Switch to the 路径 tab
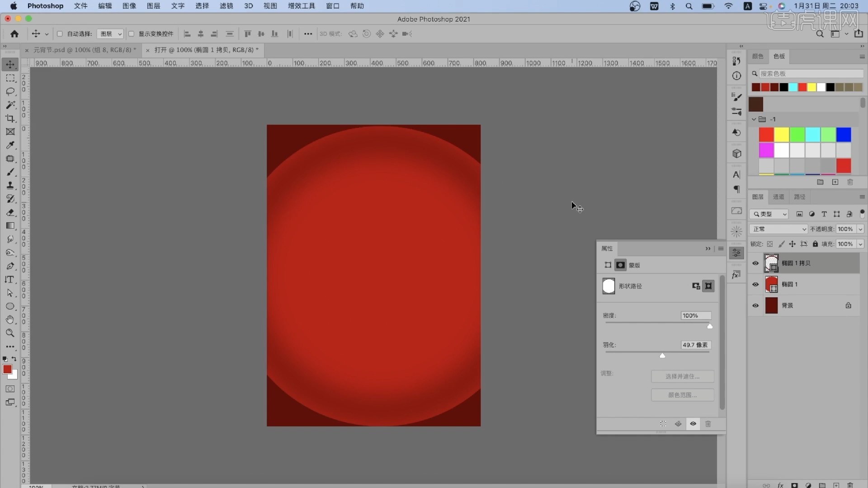Viewport: 868px width, 488px height. [799, 197]
